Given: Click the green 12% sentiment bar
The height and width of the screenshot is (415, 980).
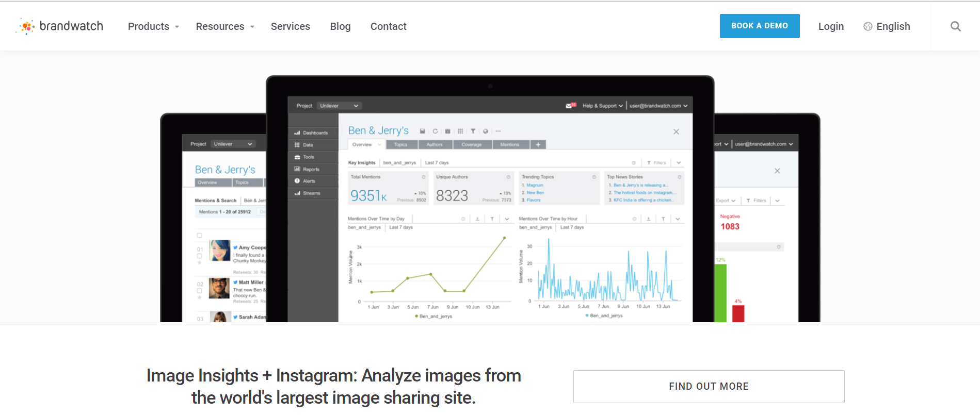Looking at the screenshot, I should [x=720, y=293].
